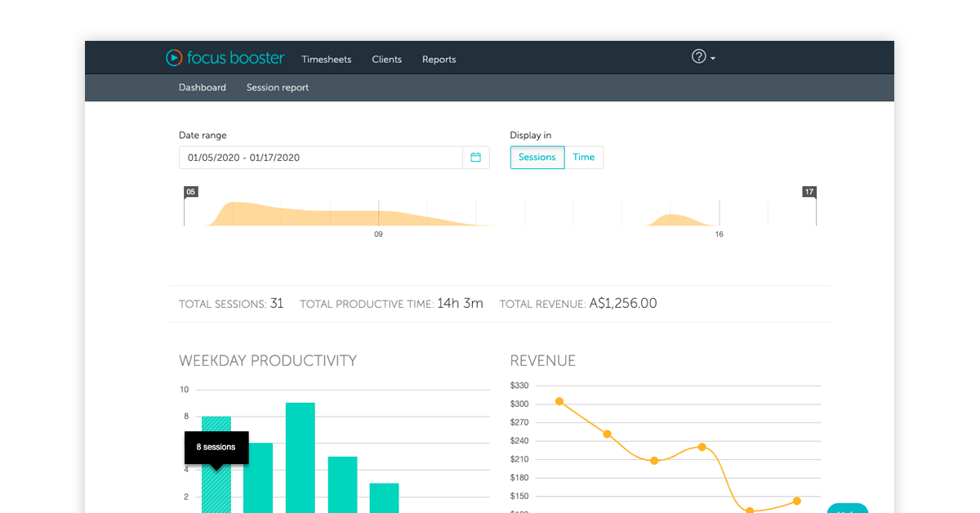Expand the help menu dropdown arrow

713,59
